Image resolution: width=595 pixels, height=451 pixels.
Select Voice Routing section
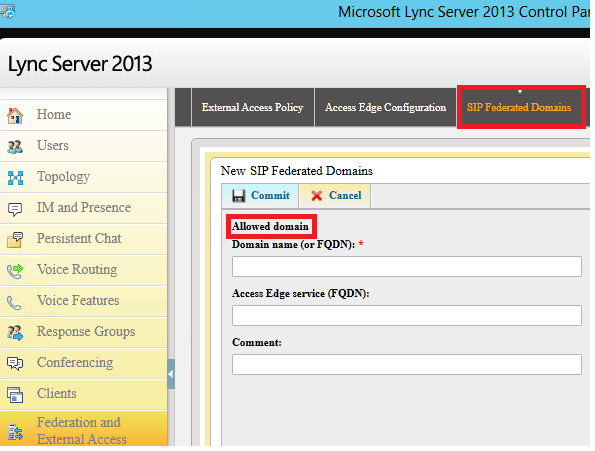click(83, 270)
